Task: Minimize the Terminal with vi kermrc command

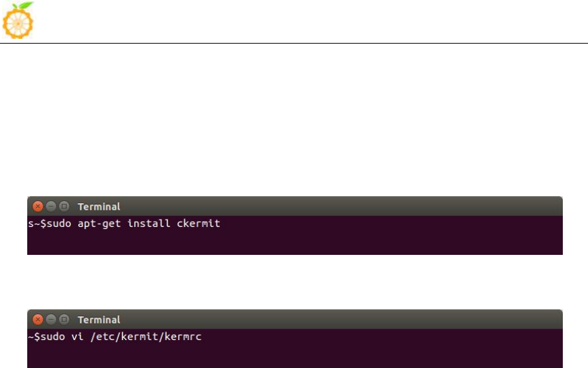Action: click(51, 320)
